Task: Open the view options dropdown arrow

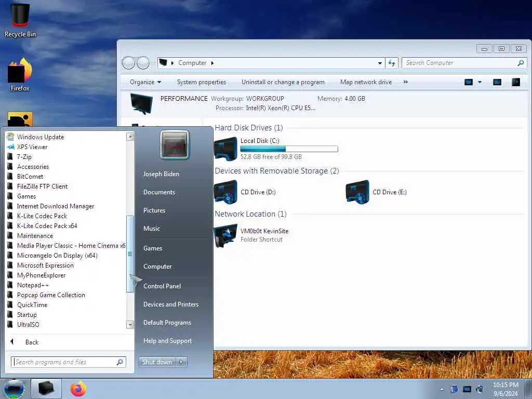Action: click(x=480, y=82)
